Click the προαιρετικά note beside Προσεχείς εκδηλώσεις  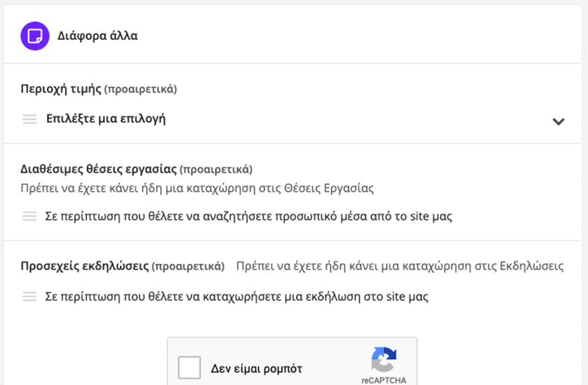(x=188, y=267)
